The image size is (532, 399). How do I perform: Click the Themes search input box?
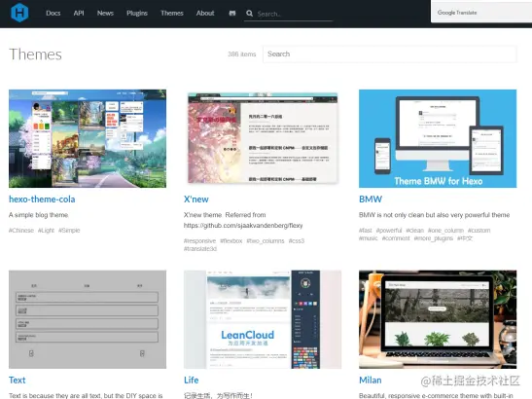coord(390,54)
